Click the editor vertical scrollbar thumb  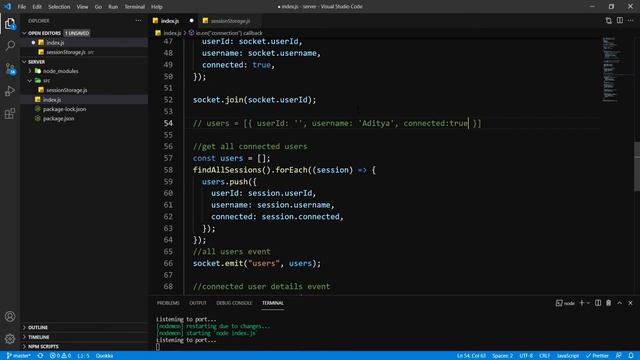637,166
